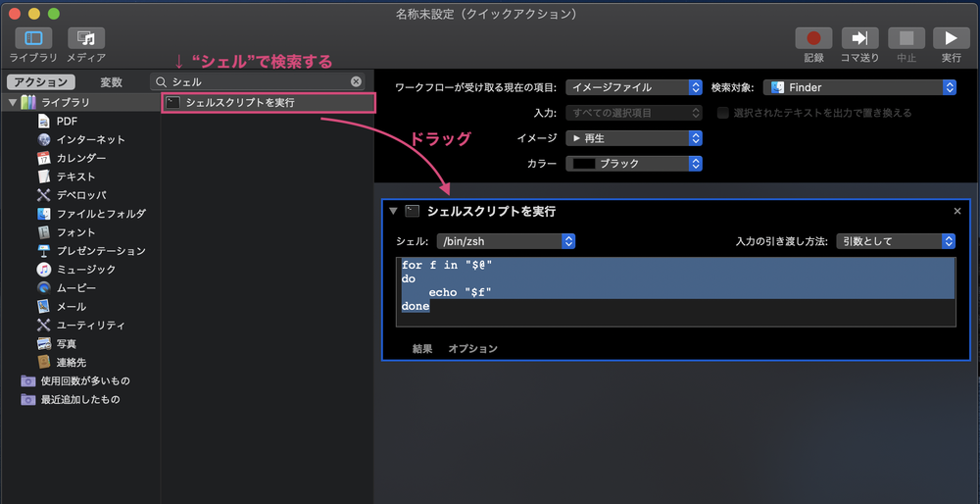This screenshot has height=504, width=980.
Task: Enable 選択されたテキストを出力で置き換える checkbox
Action: point(723,113)
